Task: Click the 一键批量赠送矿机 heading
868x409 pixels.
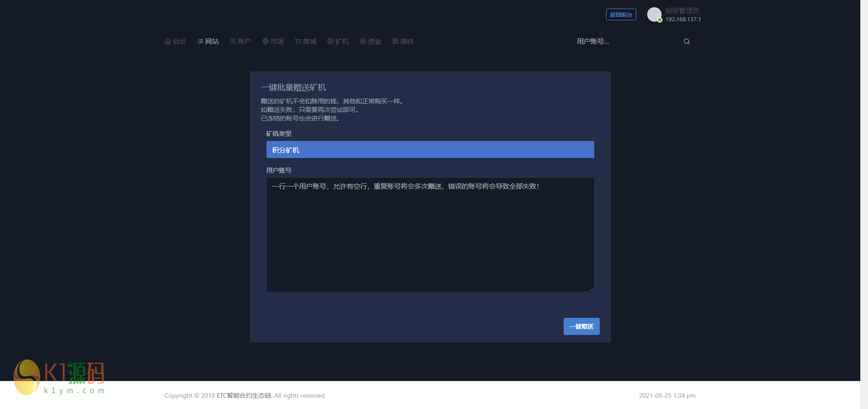Action: pos(294,88)
